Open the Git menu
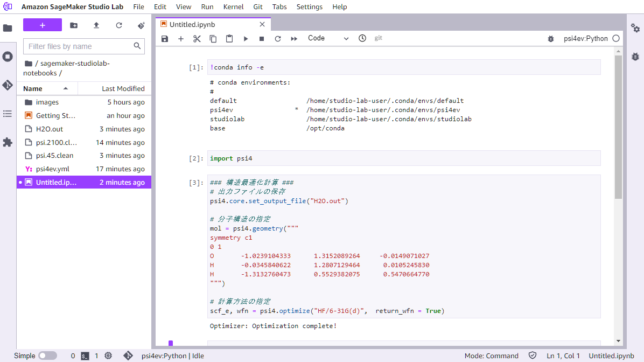 coord(258,7)
